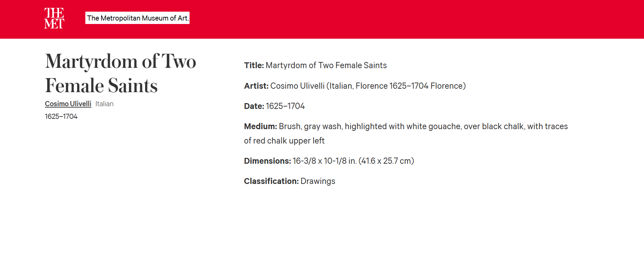Click the red header banner area
The image size is (644, 261).
coord(411,19)
